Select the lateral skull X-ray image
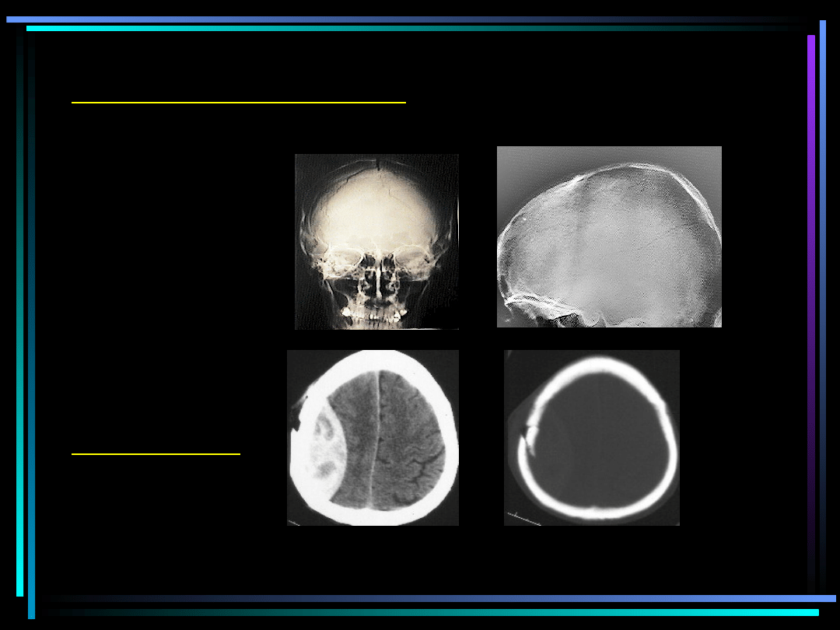The width and height of the screenshot is (840, 630). click(x=609, y=236)
